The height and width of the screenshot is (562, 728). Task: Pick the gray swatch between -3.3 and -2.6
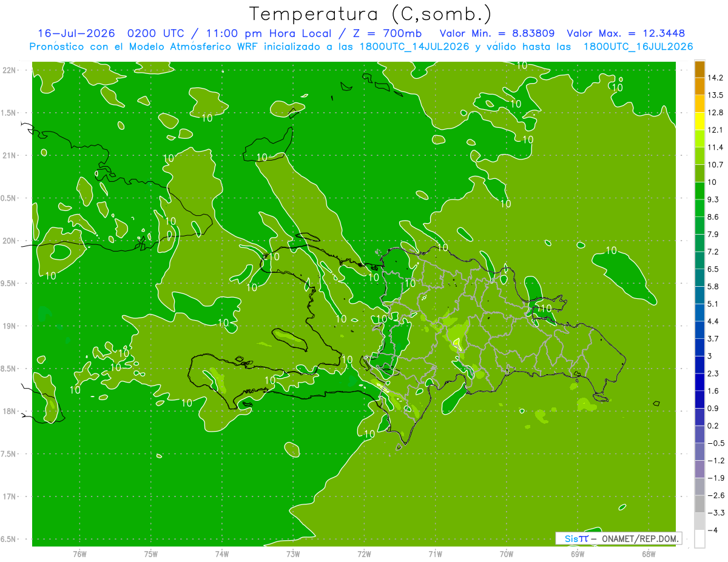click(x=699, y=504)
